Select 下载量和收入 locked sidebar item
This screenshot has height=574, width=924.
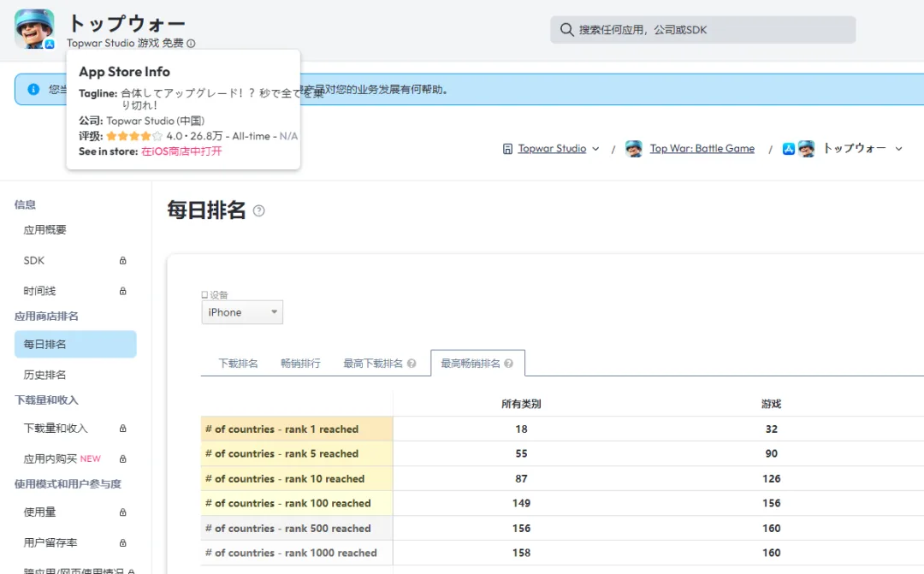point(56,428)
